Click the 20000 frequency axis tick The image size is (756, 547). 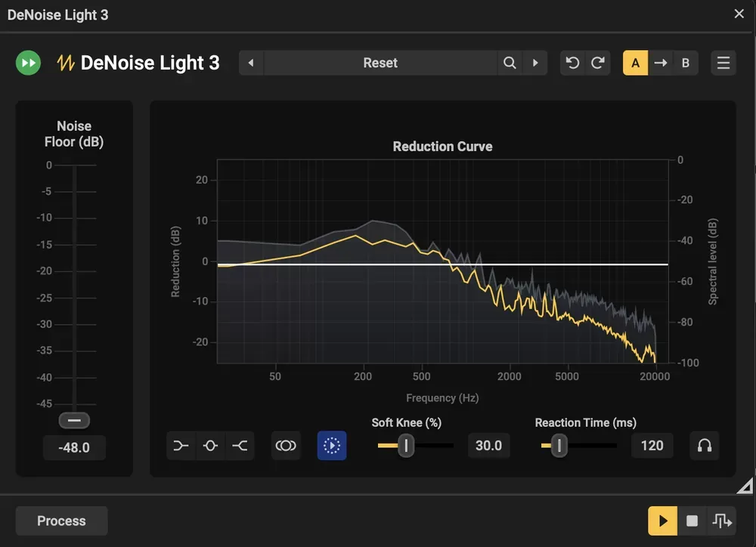click(x=654, y=376)
